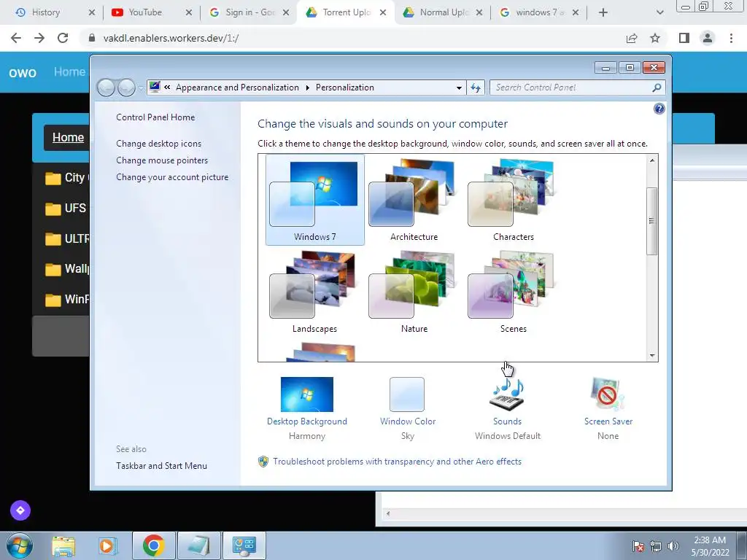Click the theme list scrollbar thumb
747x560 pixels.
point(651,221)
